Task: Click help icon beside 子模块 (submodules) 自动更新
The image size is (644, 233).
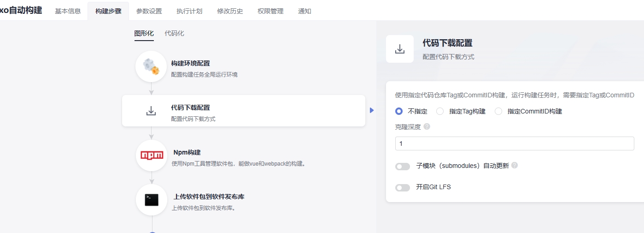Action: coord(515,165)
